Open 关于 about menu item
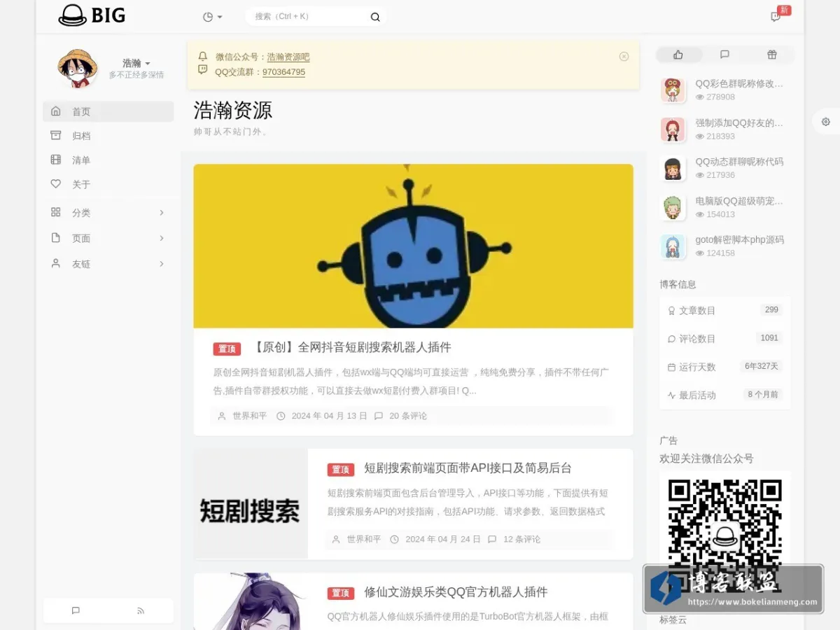 108,185
